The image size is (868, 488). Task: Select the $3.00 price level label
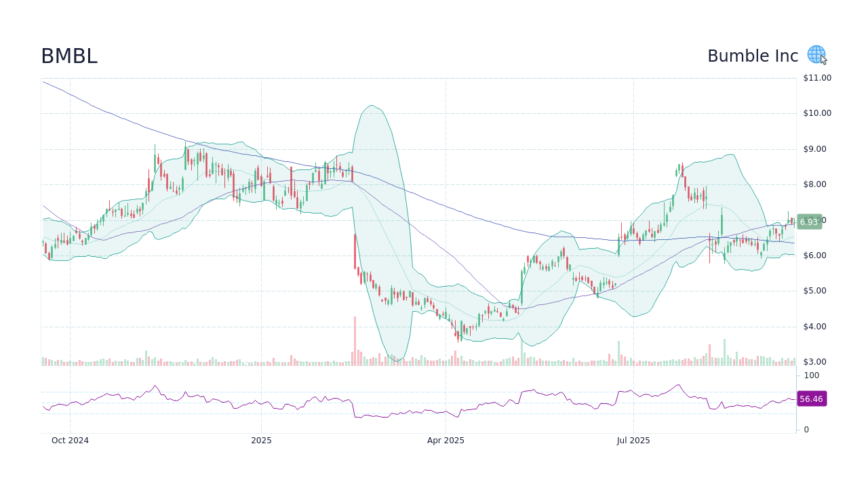click(814, 362)
